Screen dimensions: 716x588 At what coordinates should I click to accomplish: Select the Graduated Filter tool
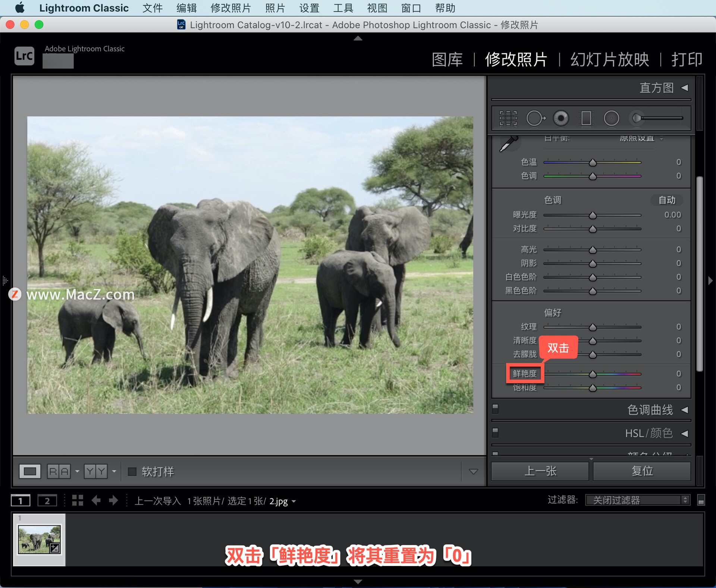pos(586,119)
